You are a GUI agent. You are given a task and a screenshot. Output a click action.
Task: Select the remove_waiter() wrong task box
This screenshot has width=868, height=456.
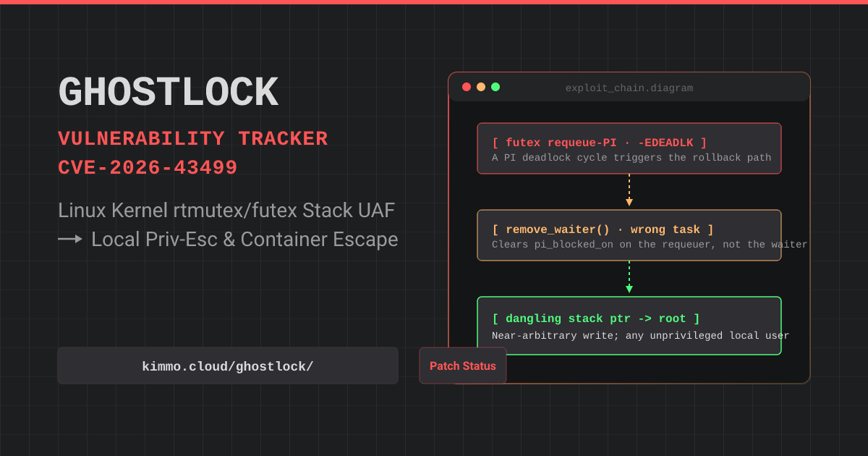pos(629,235)
